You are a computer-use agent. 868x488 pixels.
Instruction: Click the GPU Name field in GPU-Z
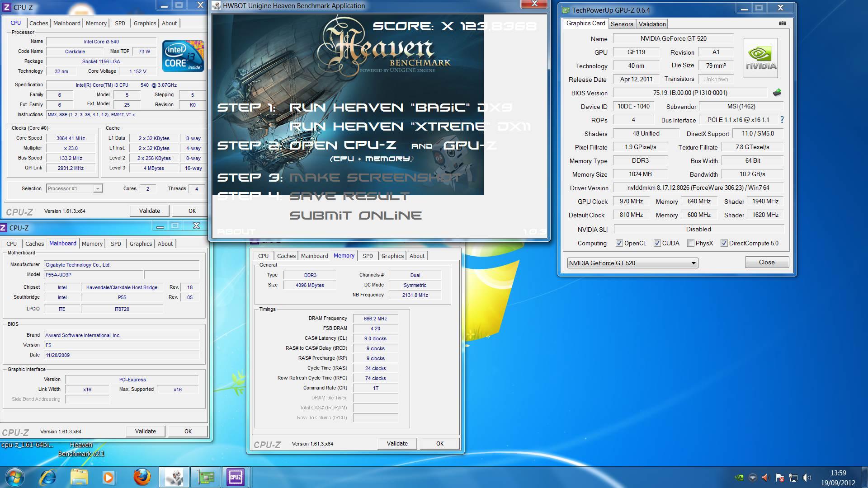[673, 38]
